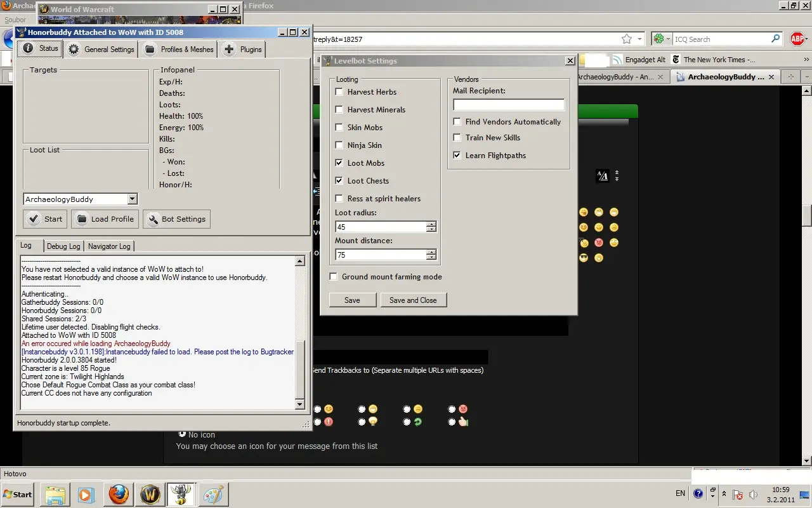The width and height of the screenshot is (812, 508).
Task: Open Windows Explorer folder from taskbar
Action: coord(55,494)
